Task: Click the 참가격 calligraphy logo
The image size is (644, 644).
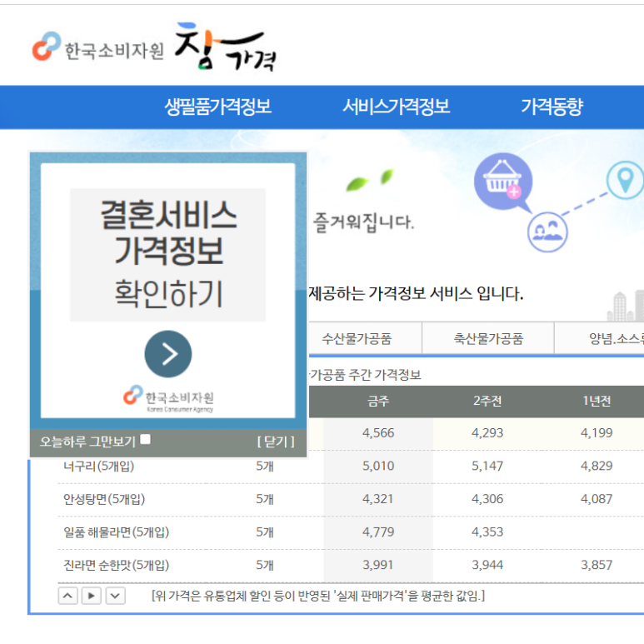Action: [x=226, y=47]
